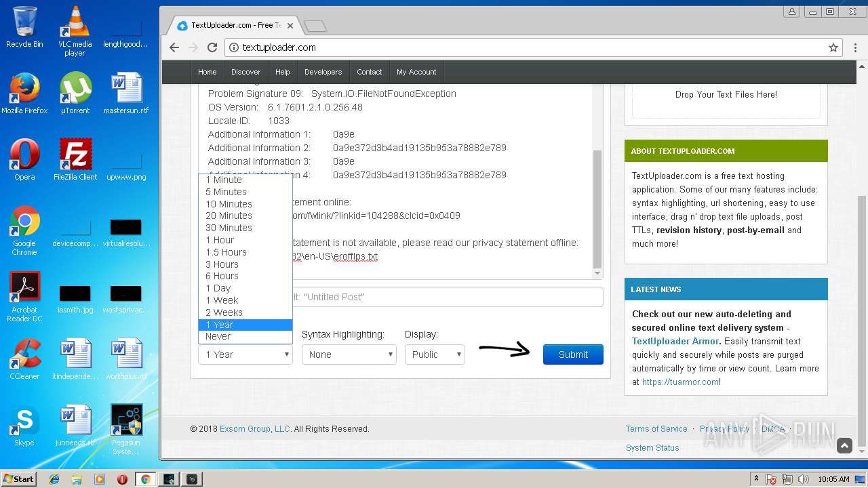Launch Google Chrome desktop shortcut
Viewport: 868px width, 488px height.
24,230
